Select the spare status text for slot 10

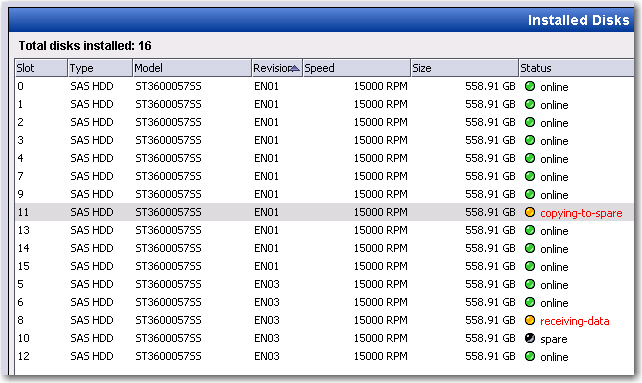[x=554, y=340]
